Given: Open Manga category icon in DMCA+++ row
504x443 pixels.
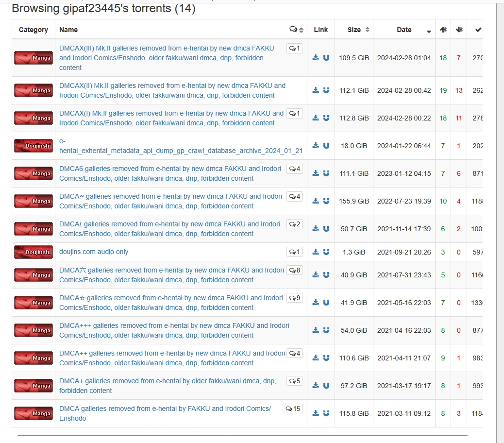Looking at the screenshot, I should 34,330.
